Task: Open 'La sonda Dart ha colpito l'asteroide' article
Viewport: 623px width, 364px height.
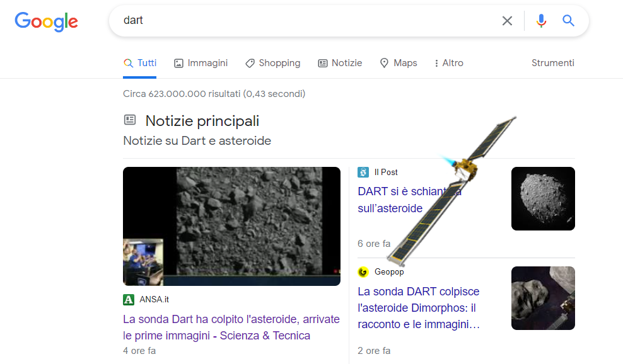Action: pyautogui.click(x=231, y=327)
